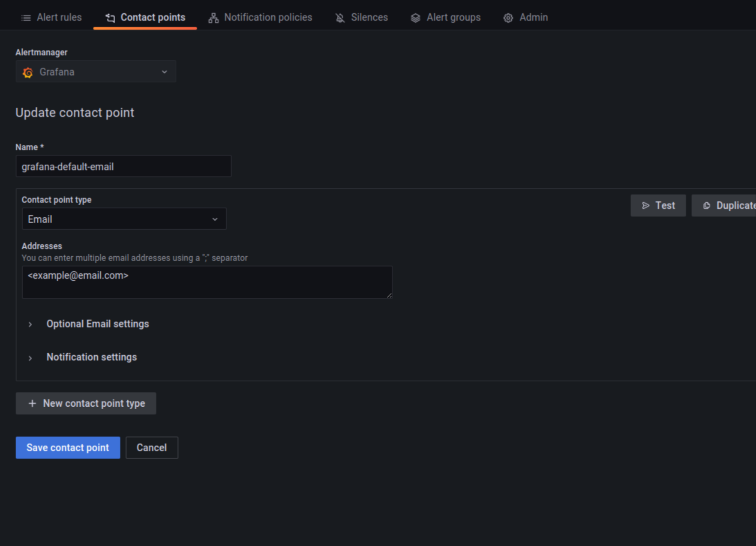Click into the Addresses text area

click(207, 282)
